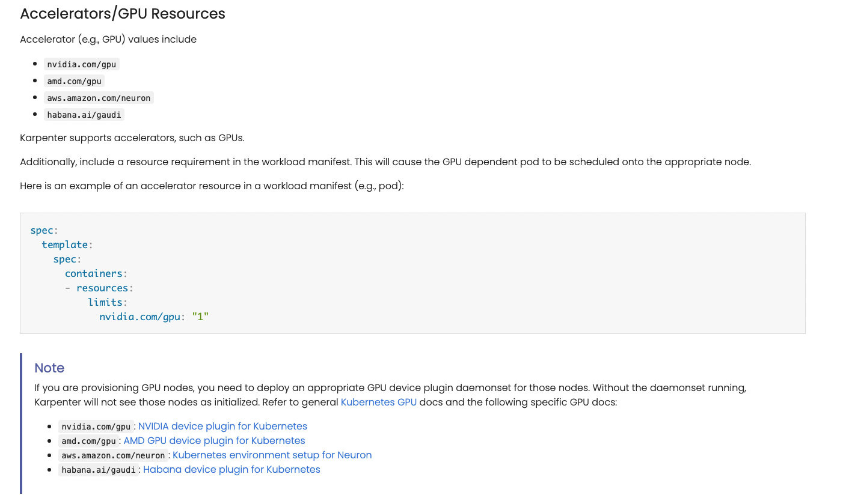Click "Karpenter supports accelerators, such as GPUs."

[x=132, y=138]
